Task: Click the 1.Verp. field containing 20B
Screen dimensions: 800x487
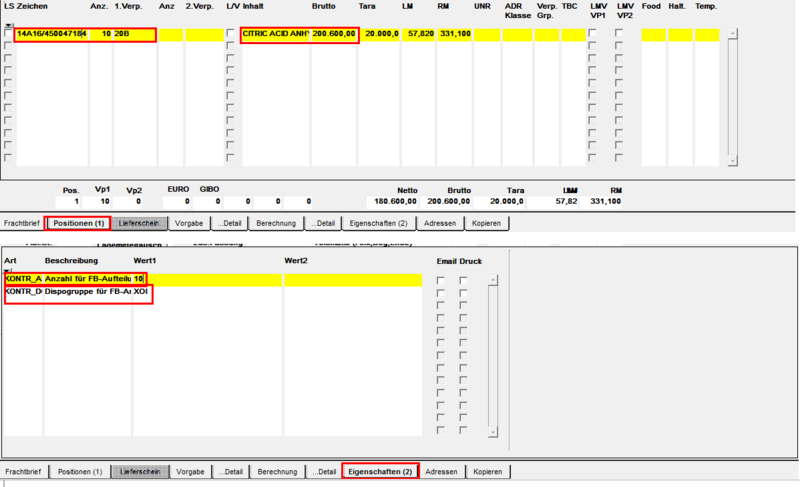Action: click(134, 34)
